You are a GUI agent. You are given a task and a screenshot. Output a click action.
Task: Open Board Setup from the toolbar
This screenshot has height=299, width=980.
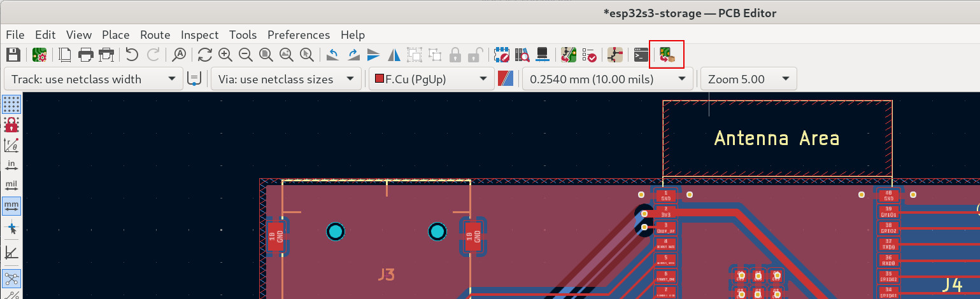pyautogui.click(x=39, y=55)
